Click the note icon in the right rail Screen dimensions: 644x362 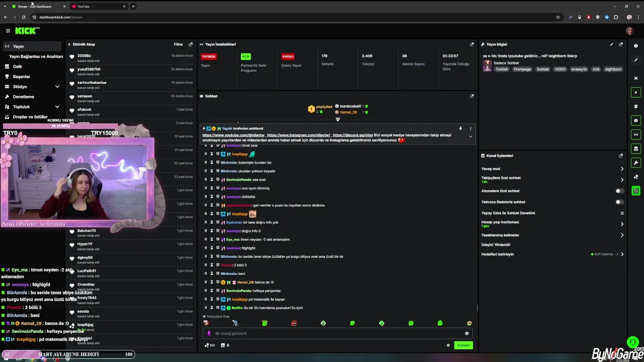[x=636, y=107]
